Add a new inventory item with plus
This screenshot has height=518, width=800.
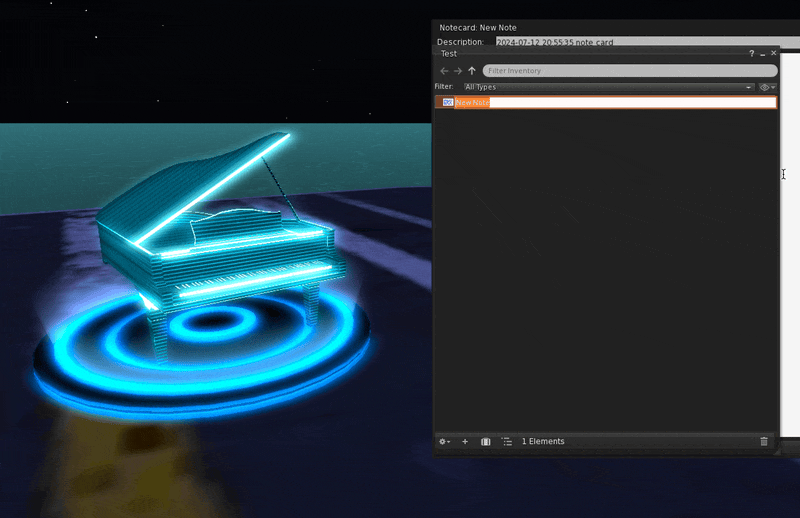click(465, 442)
